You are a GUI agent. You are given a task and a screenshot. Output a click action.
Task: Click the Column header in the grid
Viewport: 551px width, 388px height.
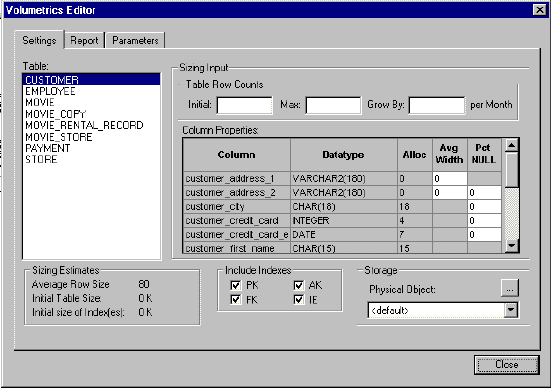236,155
